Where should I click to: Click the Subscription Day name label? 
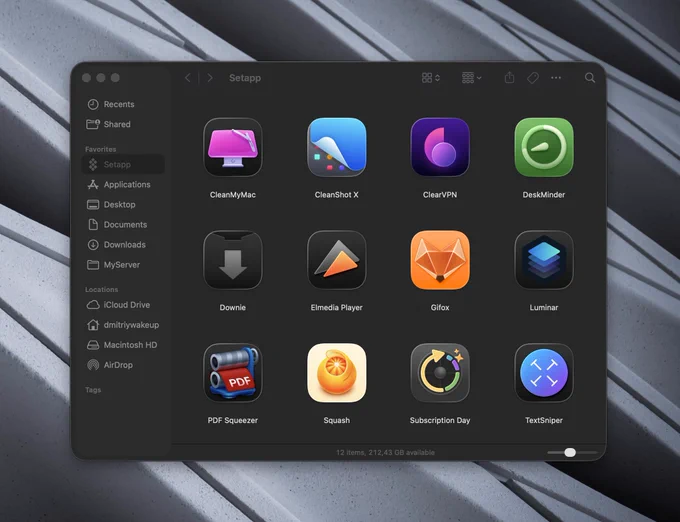[440, 420]
